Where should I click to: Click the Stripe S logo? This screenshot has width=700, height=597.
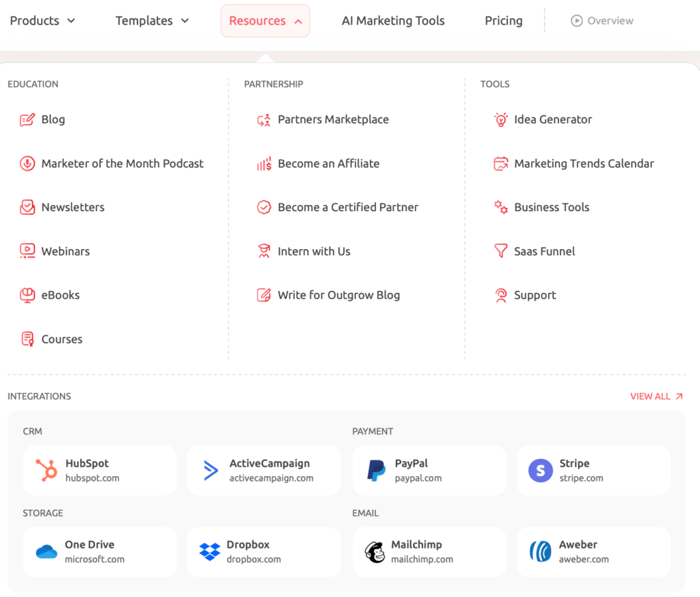tap(540, 470)
